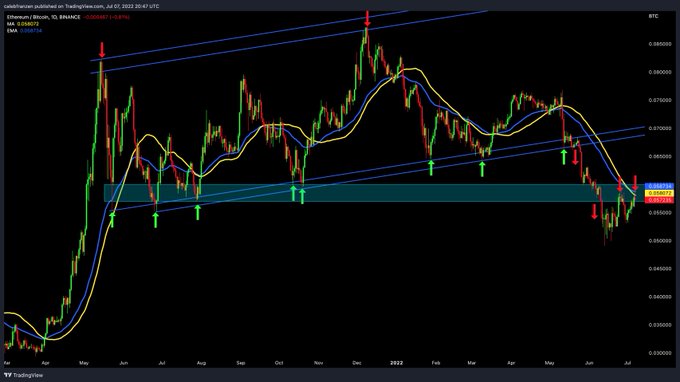680x382 pixels.
Task: Click the Feb label on time axis
Action: point(436,363)
